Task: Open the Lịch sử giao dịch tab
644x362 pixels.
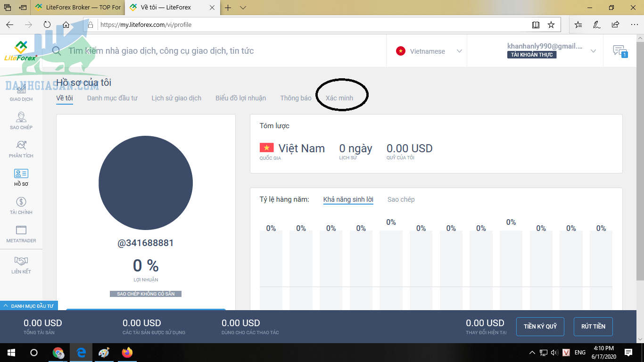Action: point(176,98)
